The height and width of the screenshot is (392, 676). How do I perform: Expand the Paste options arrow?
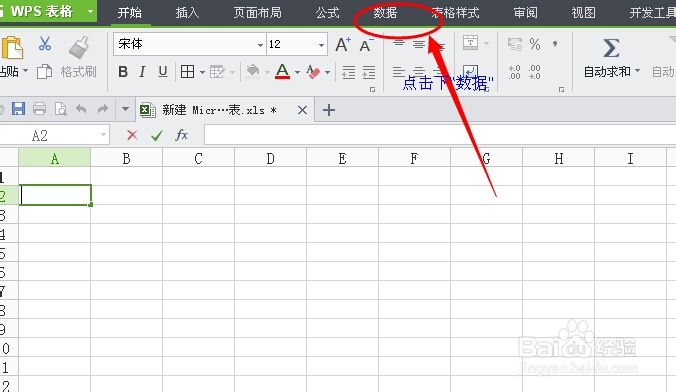25,70
